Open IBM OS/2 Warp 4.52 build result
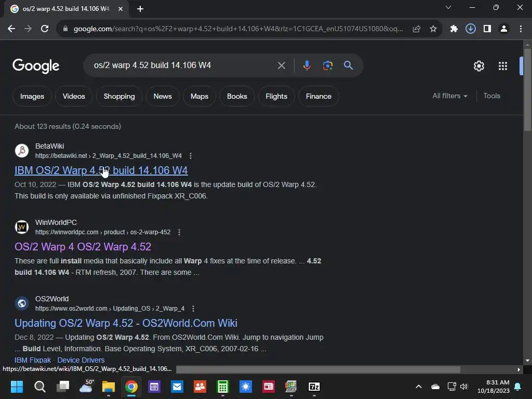Screen dimensions: 532x399 coord(101,170)
